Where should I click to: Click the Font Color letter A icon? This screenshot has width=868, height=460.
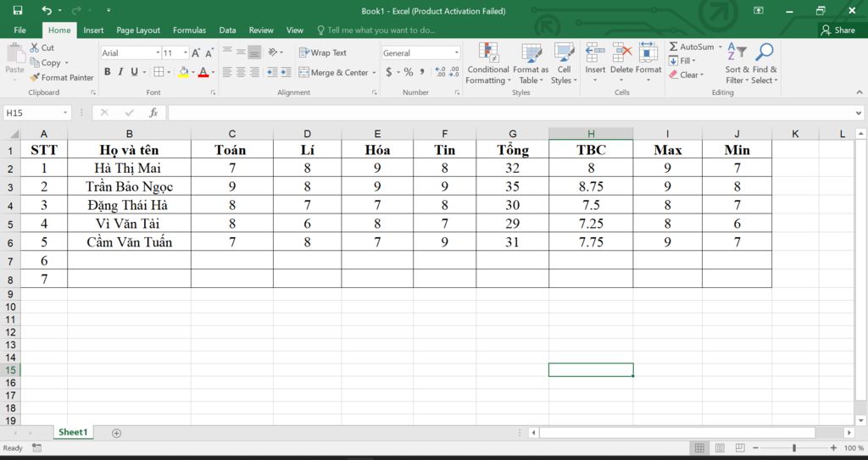click(203, 72)
